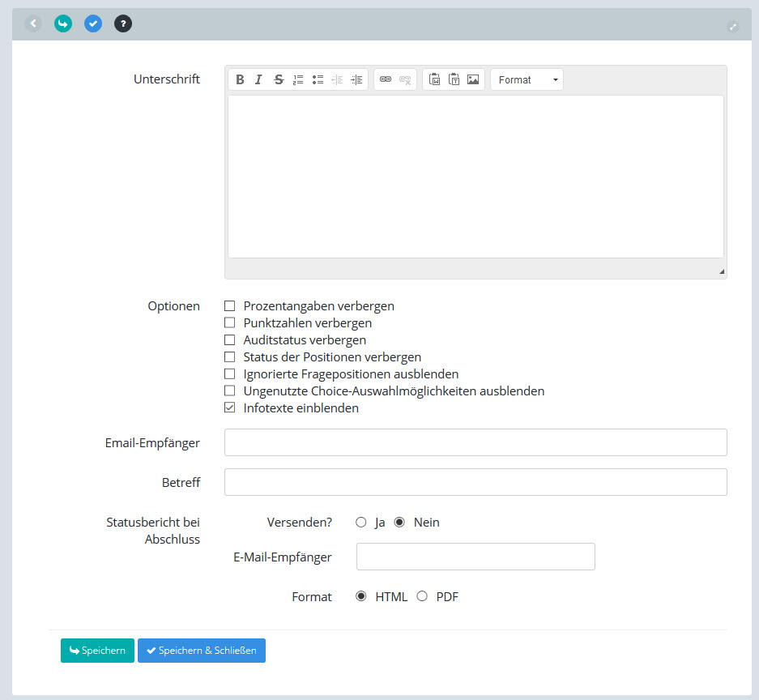The height and width of the screenshot is (700, 759).
Task: Select Ja for Versenden
Action: pos(361,523)
